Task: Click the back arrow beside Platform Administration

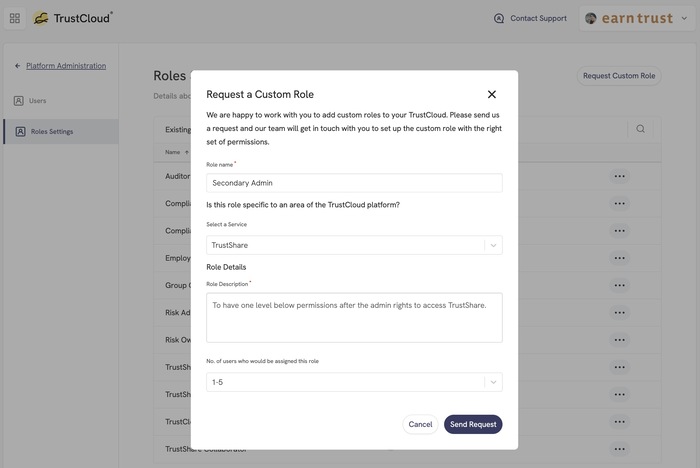Action: point(17,66)
